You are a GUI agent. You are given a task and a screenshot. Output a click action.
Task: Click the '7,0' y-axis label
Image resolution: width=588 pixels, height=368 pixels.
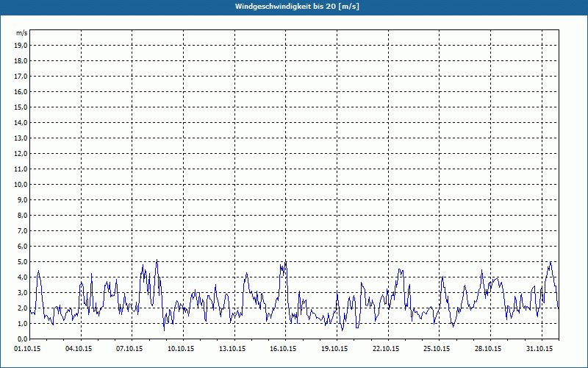(22, 230)
